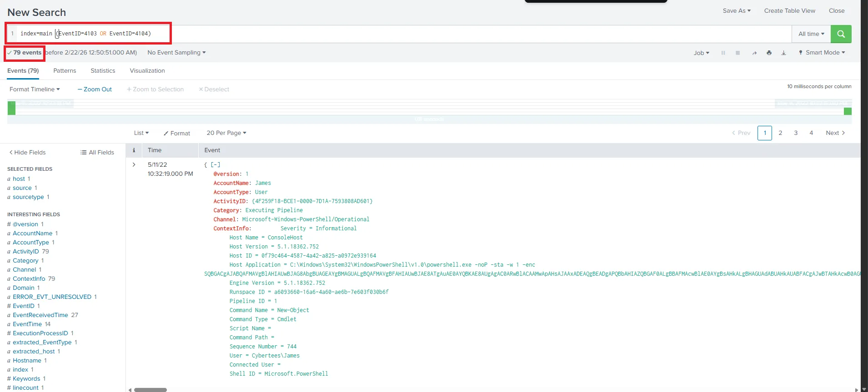Expand the 5/11/22 event row
This screenshot has height=392, width=868.
pyautogui.click(x=134, y=164)
